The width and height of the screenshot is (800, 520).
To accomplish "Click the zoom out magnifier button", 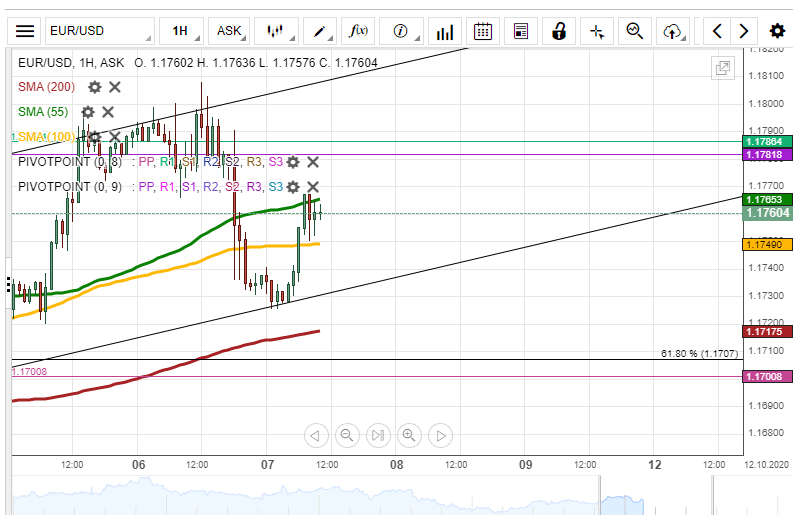I will (347, 436).
